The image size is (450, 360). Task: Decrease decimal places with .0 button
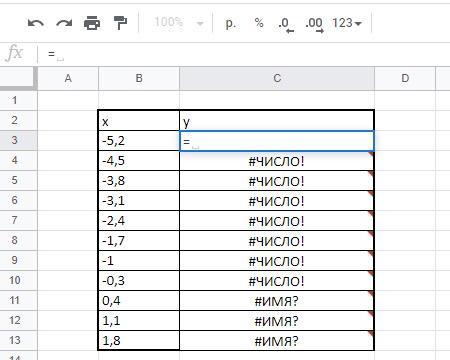pyautogui.click(x=286, y=25)
